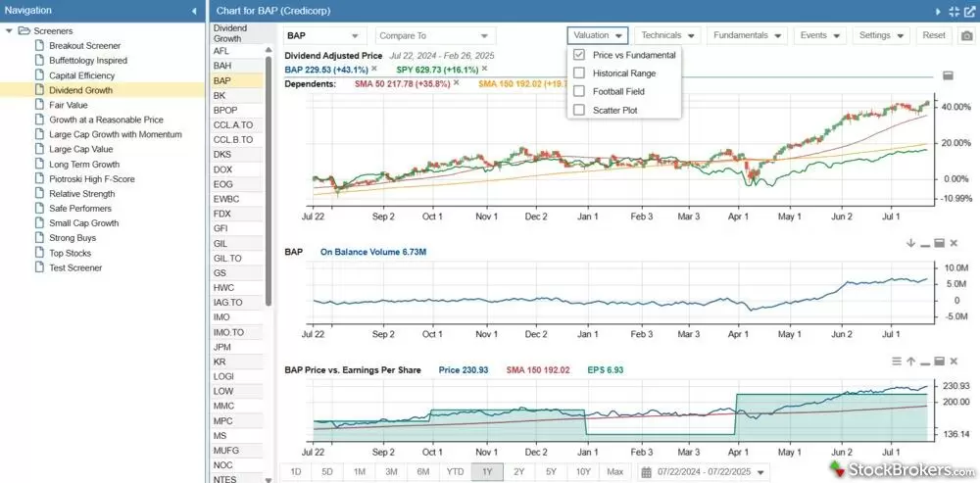Uncheck Price vs Fundamental
The height and width of the screenshot is (483, 980).
click(579, 55)
